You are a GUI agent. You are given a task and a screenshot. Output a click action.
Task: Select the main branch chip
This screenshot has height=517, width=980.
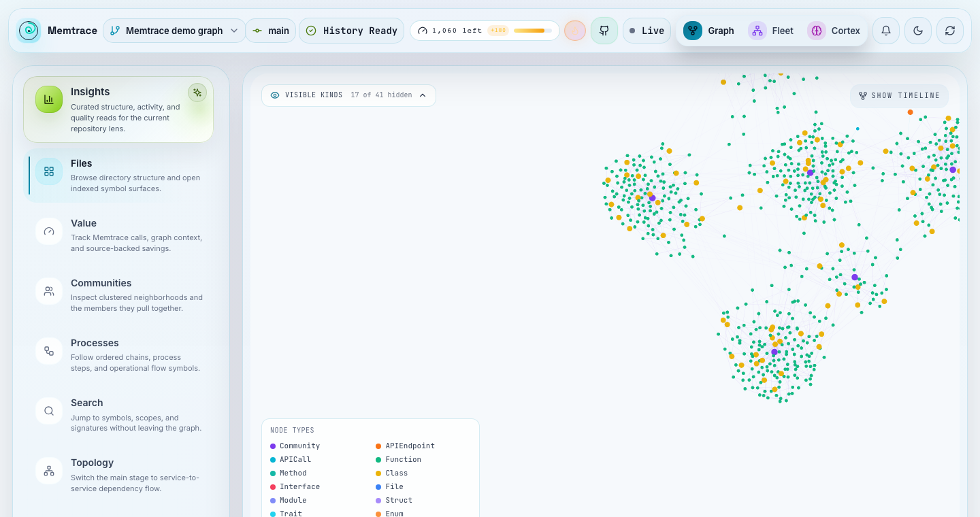(271, 31)
